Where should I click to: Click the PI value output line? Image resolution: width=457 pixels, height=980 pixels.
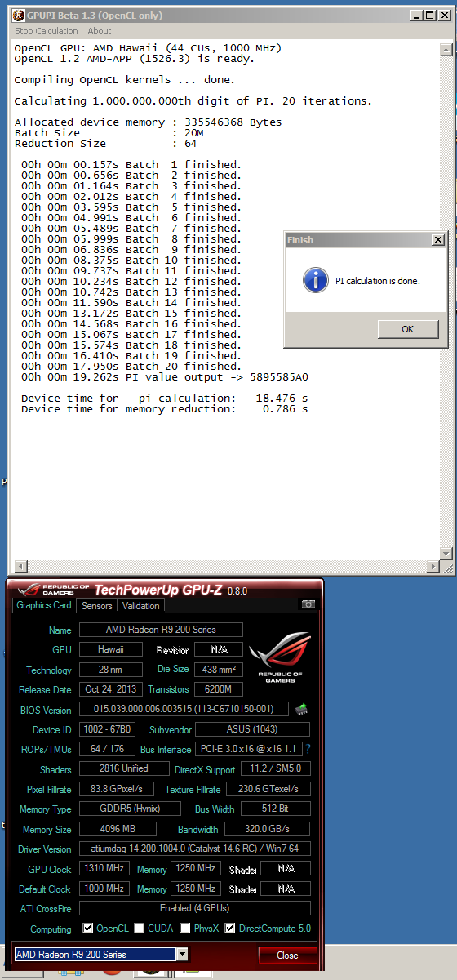(x=165, y=377)
